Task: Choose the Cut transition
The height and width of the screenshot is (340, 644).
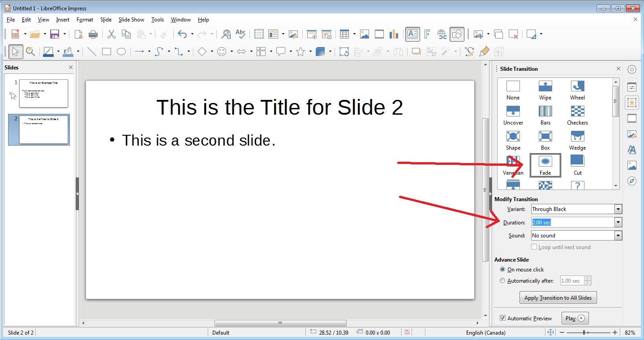Action: click(577, 165)
